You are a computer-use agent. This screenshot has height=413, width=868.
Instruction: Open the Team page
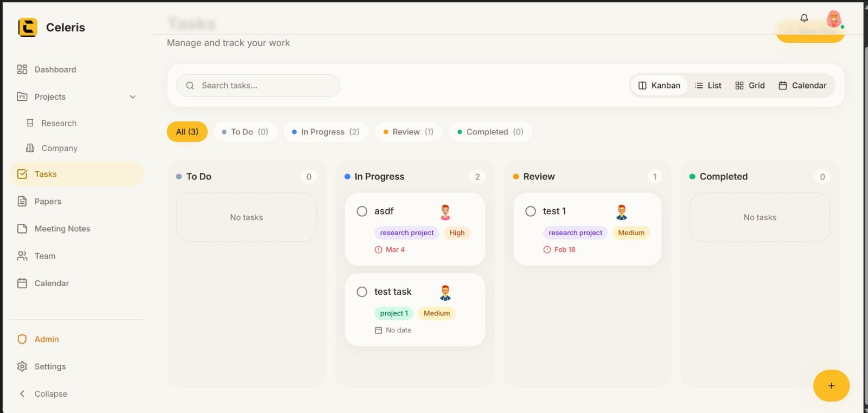tap(44, 256)
